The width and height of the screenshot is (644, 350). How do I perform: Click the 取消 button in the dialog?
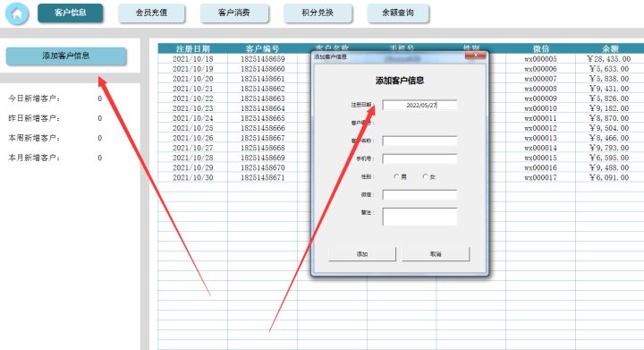(436, 254)
